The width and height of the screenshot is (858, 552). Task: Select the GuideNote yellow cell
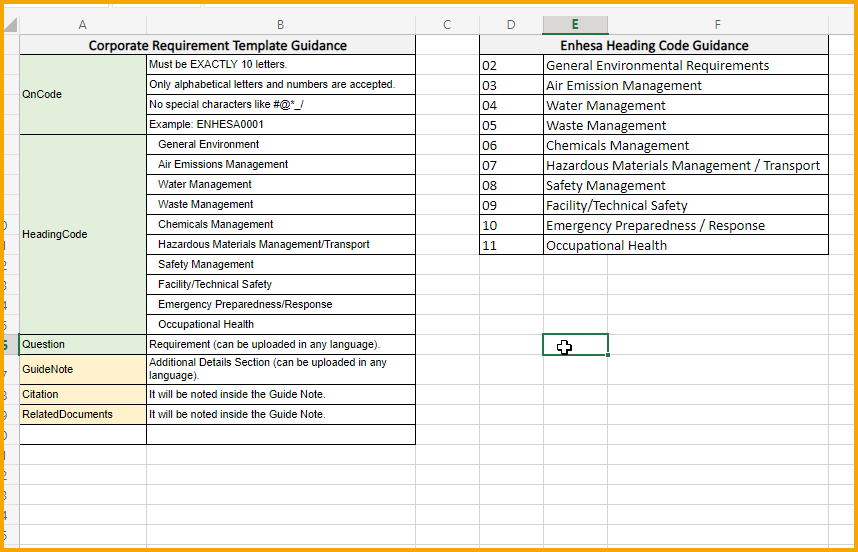83,369
